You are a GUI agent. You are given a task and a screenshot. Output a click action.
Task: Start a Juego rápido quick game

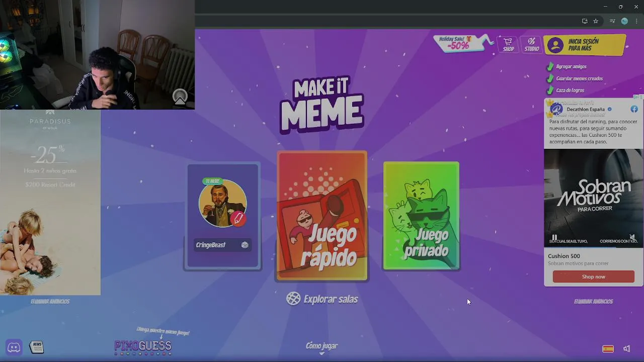pos(322,215)
